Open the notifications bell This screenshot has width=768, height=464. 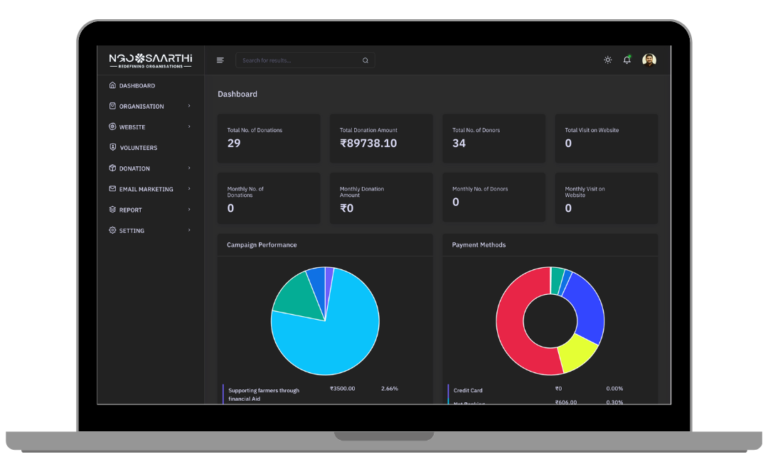click(x=627, y=60)
